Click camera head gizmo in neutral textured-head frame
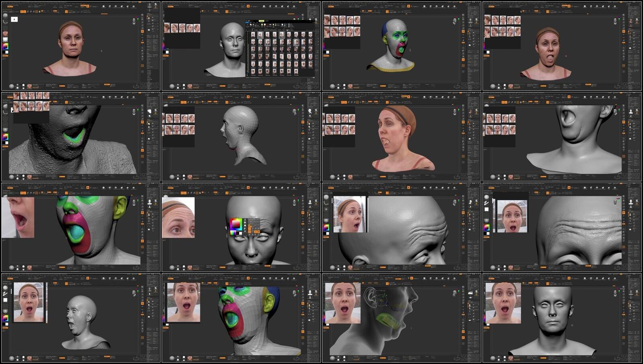The image size is (643, 364). pos(134,21)
